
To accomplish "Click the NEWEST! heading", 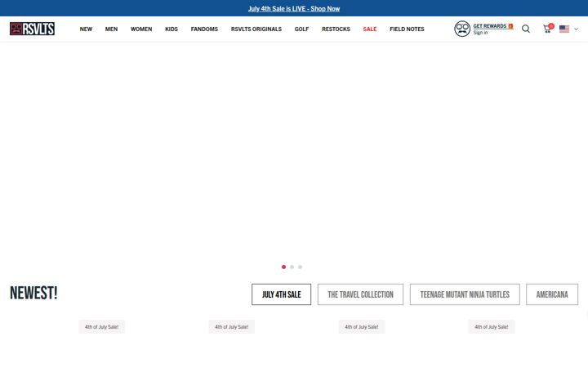I will [x=33, y=293].
